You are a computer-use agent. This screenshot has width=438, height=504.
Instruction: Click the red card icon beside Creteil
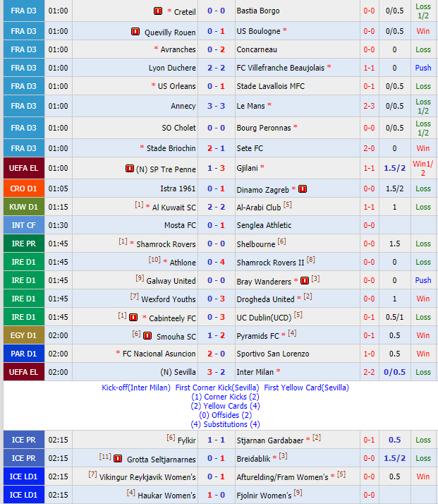pos(158,11)
